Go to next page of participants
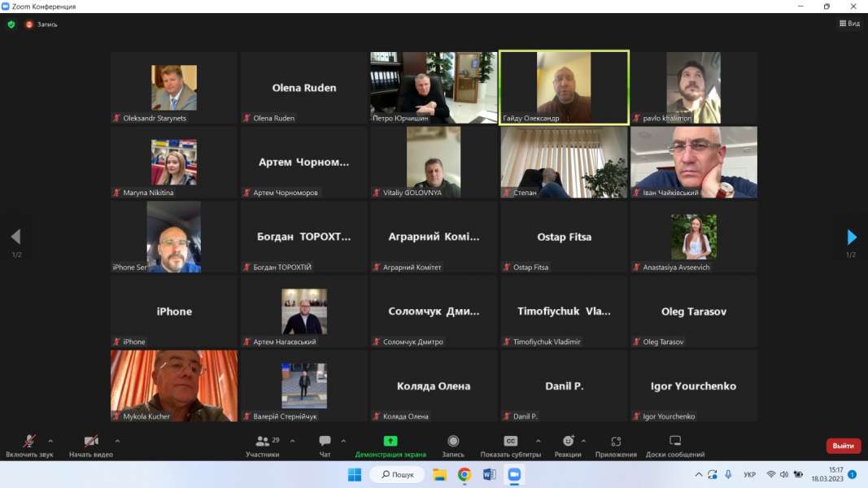The height and width of the screenshot is (488, 868). point(852,237)
